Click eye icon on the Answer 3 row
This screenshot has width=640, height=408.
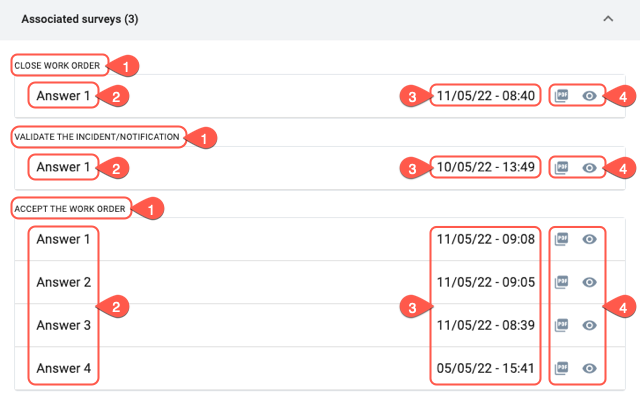point(589,325)
